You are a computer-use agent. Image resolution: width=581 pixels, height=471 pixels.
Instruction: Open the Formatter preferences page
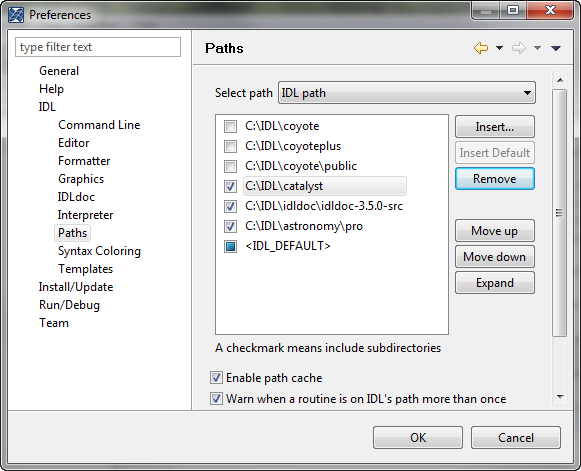point(84,161)
